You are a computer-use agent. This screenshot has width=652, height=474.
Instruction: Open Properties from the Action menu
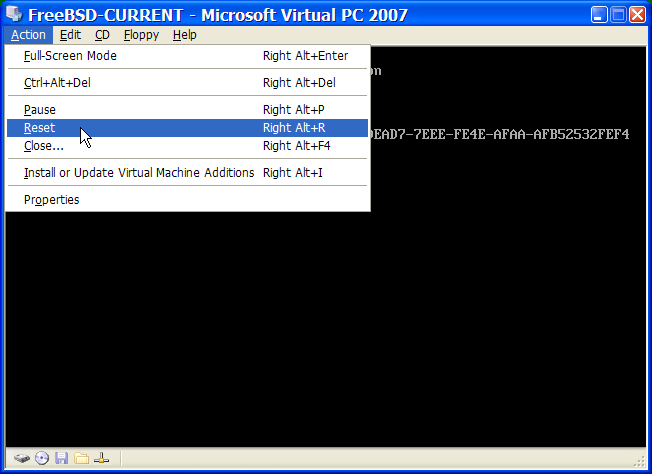(188, 200)
